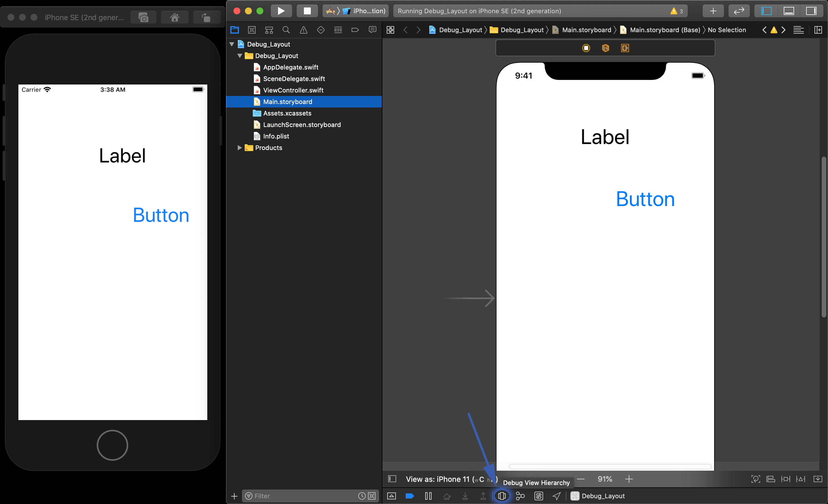Viewport: 828px width, 504px height.
Task: Expand the Products folder
Action: coord(239,148)
